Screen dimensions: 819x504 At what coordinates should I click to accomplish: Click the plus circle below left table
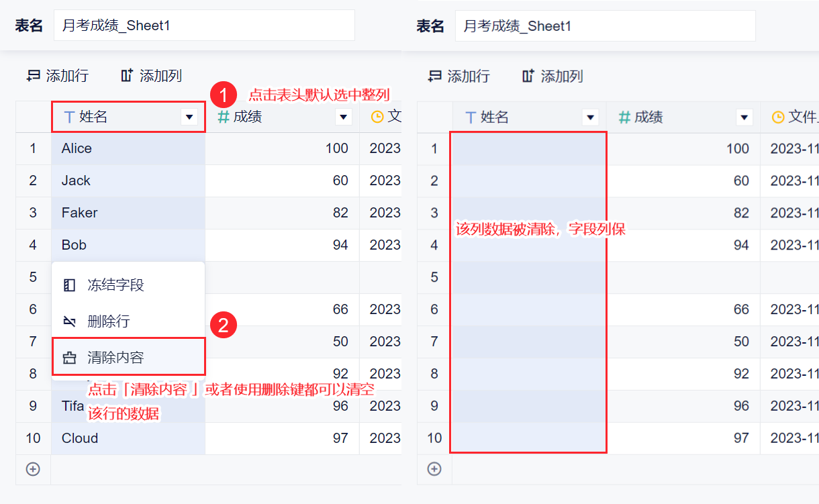coord(33,469)
